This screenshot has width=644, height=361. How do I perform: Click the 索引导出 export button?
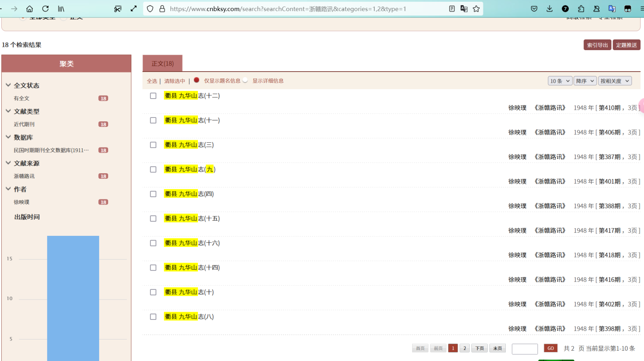pyautogui.click(x=597, y=45)
